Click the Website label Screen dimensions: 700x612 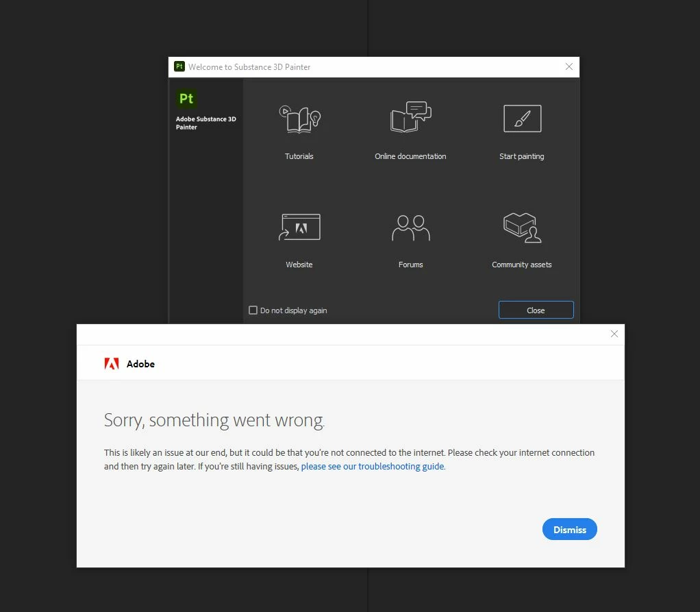(x=299, y=265)
